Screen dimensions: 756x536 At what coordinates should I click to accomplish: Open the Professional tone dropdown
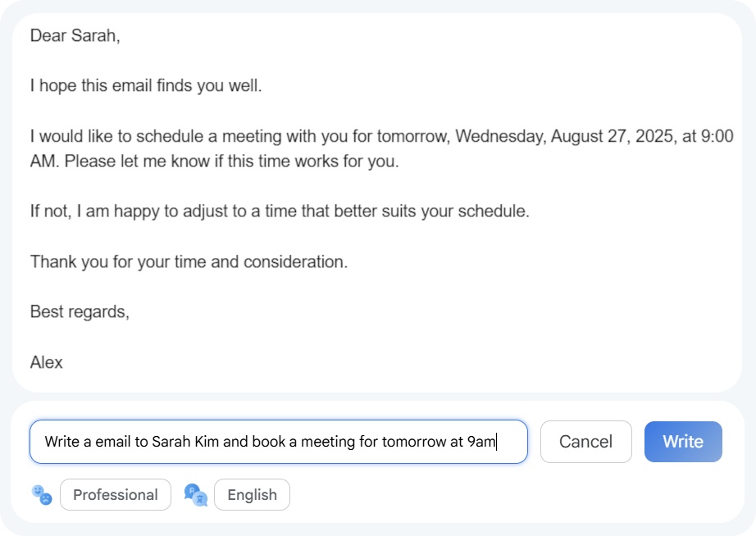[116, 495]
